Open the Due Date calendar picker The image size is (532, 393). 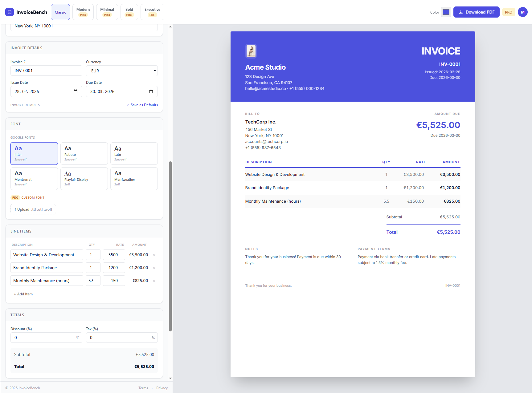(x=151, y=91)
